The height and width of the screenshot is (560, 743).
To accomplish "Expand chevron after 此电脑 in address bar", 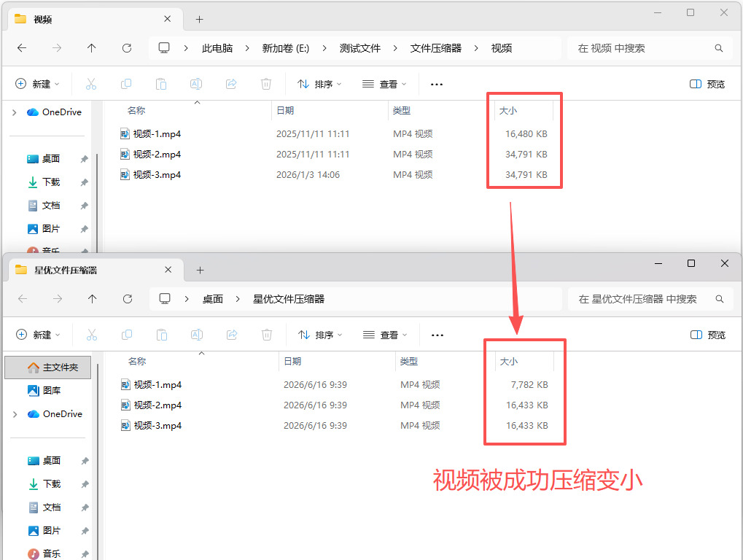I will [x=247, y=48].
